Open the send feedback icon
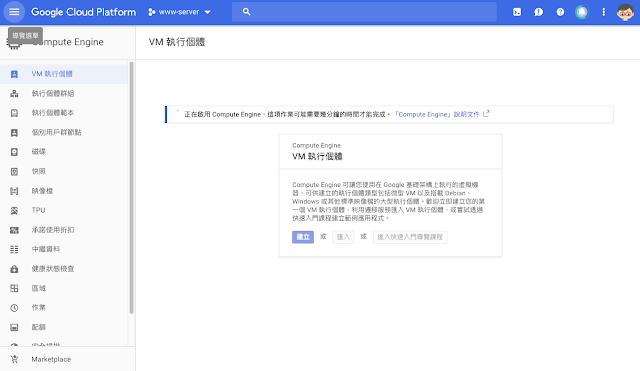This screenshot has width=640, height=371. (538, 12)
